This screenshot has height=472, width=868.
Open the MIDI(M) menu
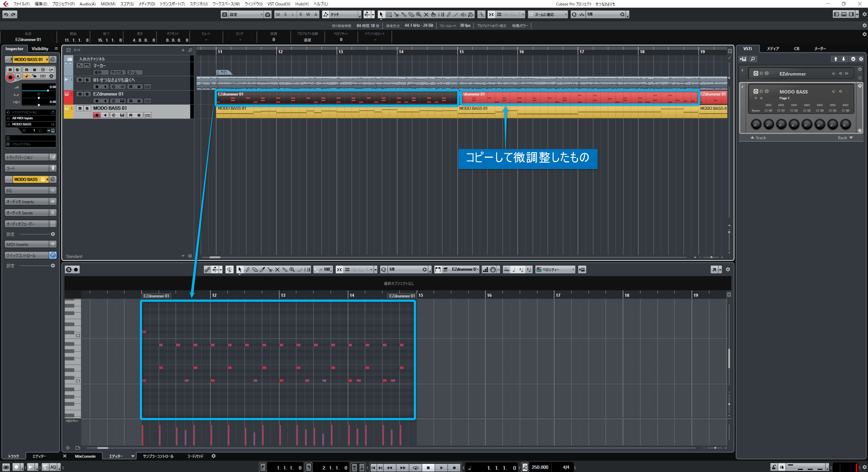(x=108, y=4)
